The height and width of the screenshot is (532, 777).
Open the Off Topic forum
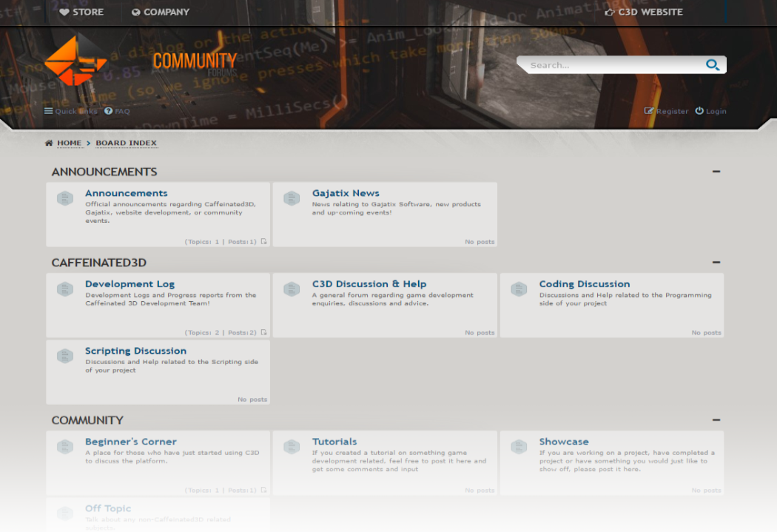(108, 508)
